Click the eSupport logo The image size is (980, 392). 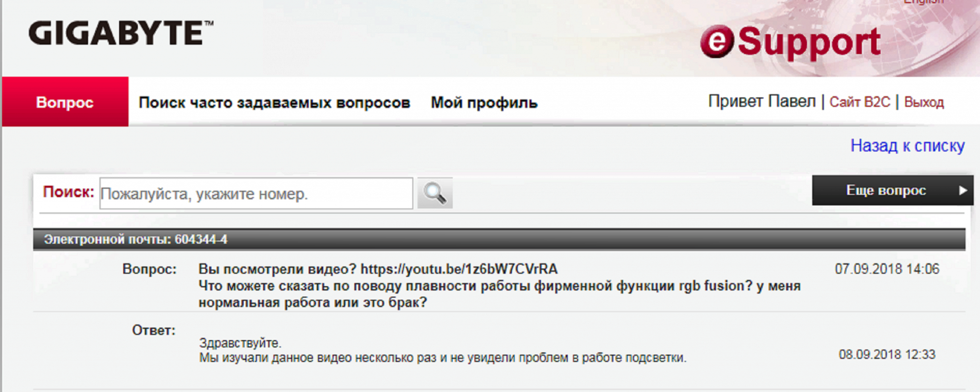791,43
